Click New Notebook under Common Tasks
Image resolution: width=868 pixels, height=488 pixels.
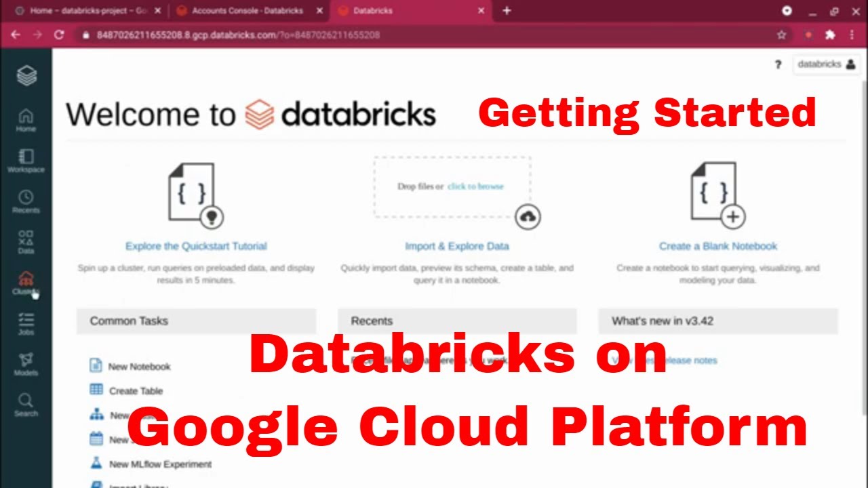click(x=140, y=367)
